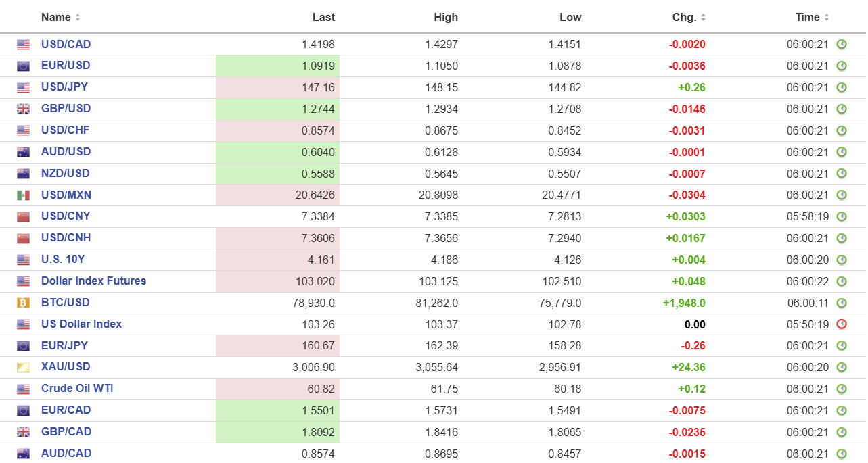Click the red clock icon in US Dollar Index row
This screenshot has width=868, height=463.
pos(842,324)
